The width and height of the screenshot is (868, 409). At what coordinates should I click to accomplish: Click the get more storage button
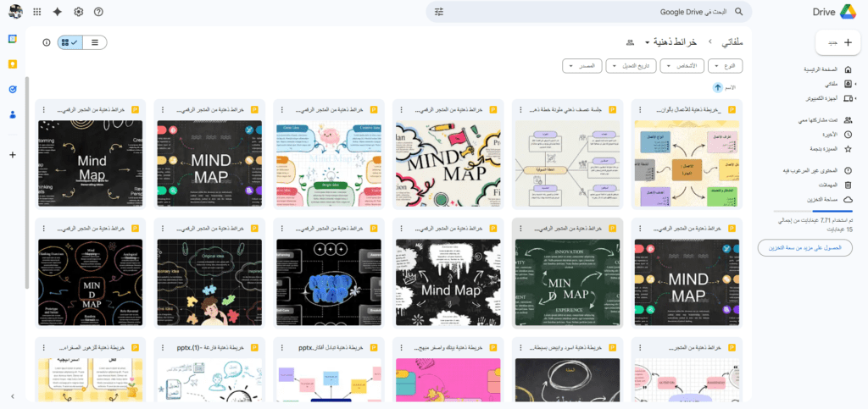[x=804, y=247]
